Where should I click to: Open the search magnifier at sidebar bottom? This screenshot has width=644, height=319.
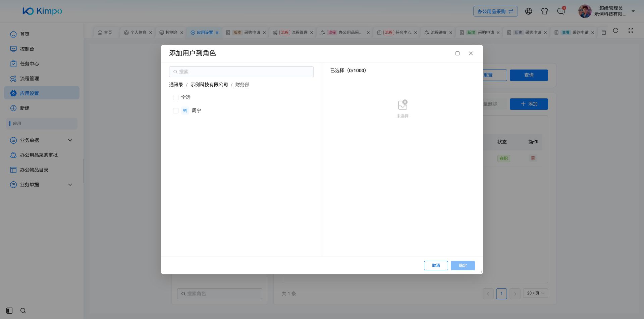(x=23, y=311)
